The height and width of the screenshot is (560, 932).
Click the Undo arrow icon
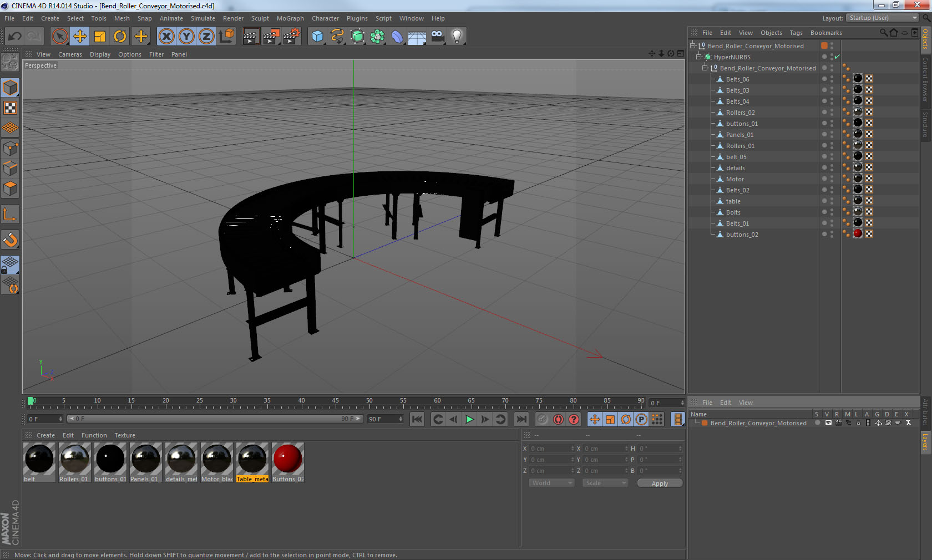point(15,37)
